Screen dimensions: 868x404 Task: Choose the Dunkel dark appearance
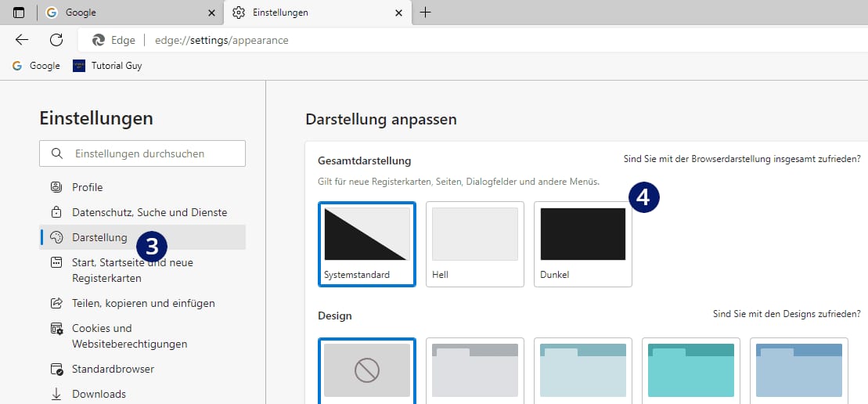[x=583, y=244]
